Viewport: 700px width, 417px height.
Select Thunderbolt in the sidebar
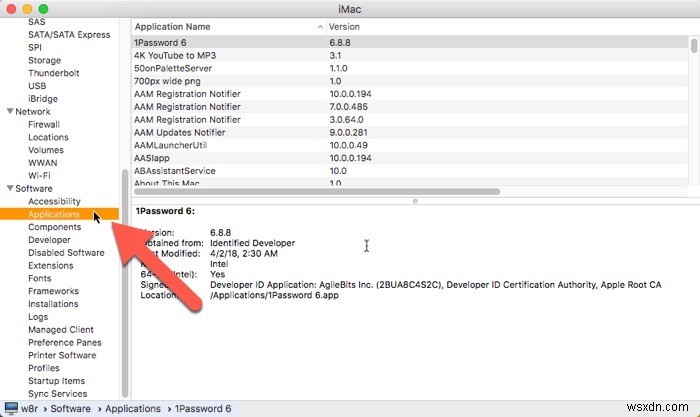[x=54, y=73]
